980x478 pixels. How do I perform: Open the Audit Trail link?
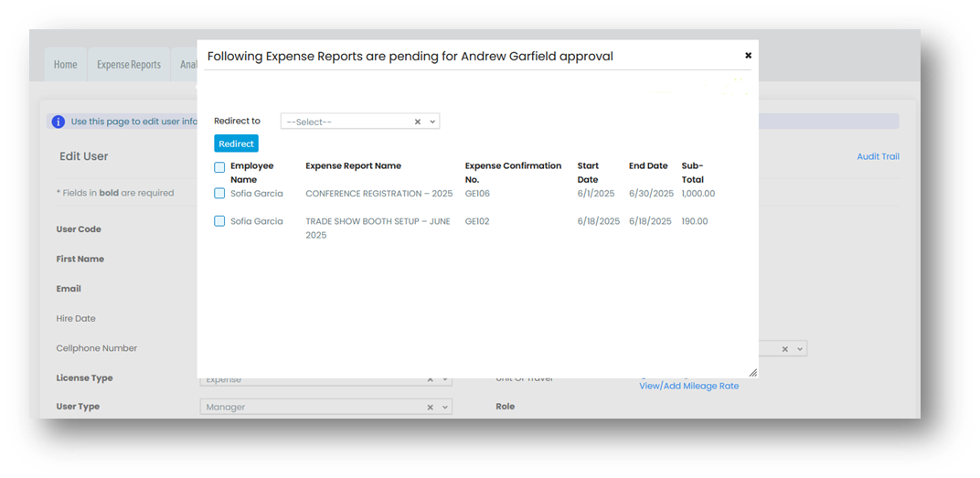coord(879,156)
